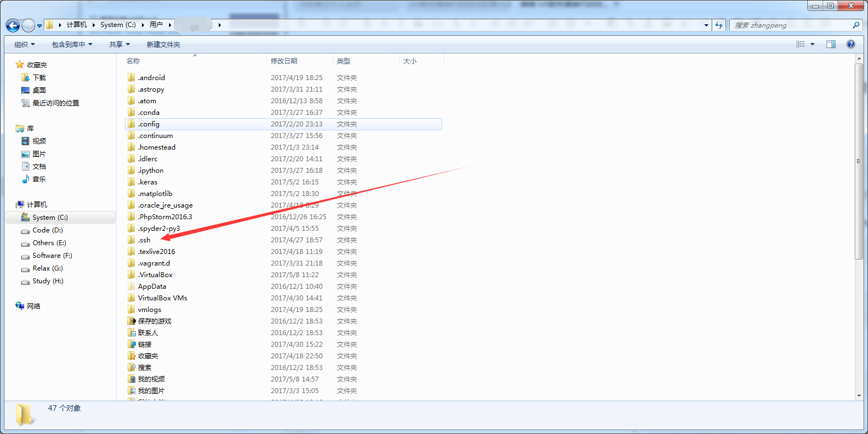The width and height of the screenshot is (868, 434).
Task: Click the 收藏夹 group in navigation pane
Action: (x=37, y=65)
